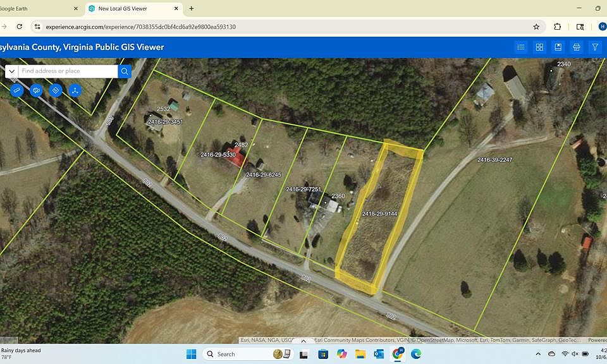
Task: Open the Select features tool
Action: click(56, 90)
